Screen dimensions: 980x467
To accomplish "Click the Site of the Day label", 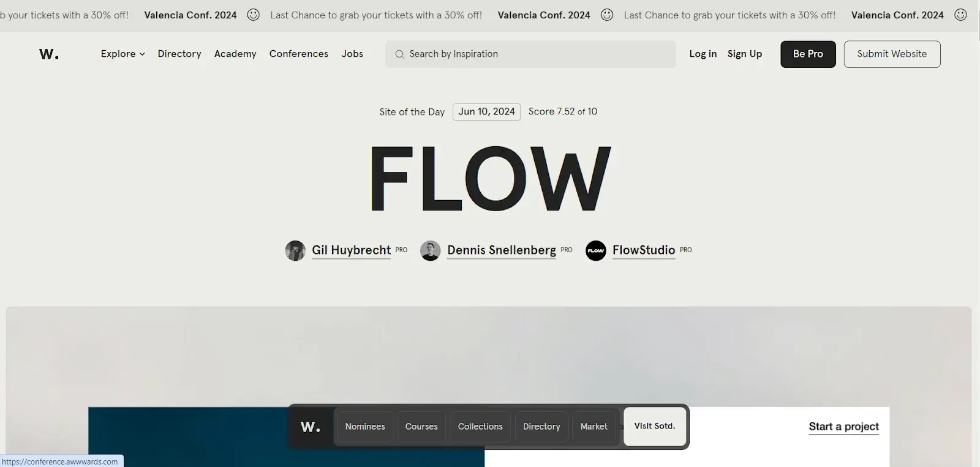I will point(412,112).
